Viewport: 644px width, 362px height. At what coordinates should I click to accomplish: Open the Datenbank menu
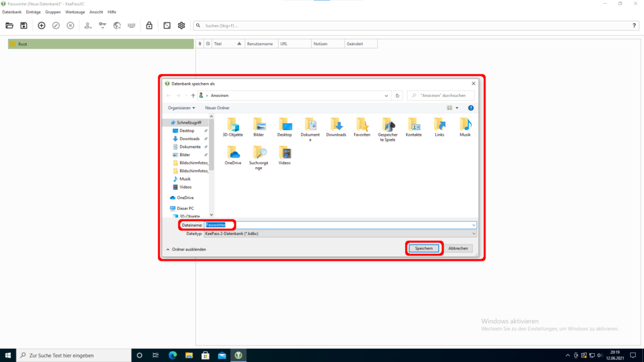coord(12,13)
